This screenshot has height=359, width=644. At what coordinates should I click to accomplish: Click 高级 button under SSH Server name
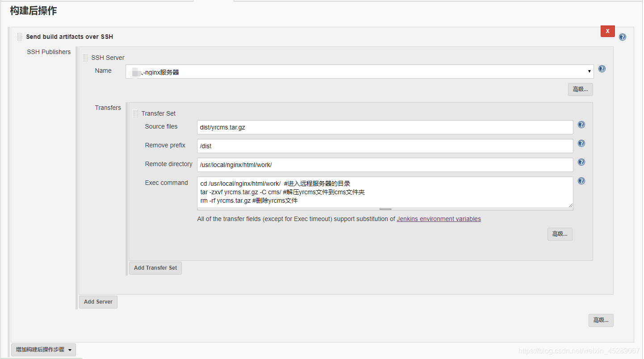tap(581, 89)
